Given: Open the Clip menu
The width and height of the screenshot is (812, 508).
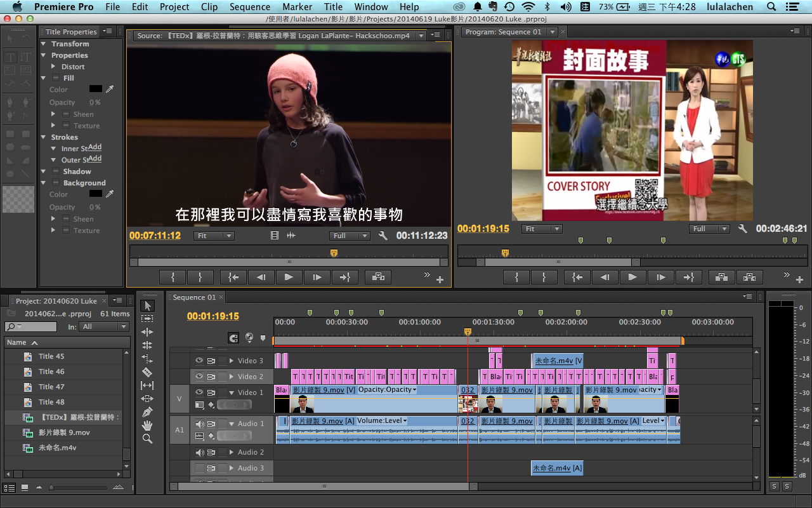Looking at the screenshot, I should (x=209, y=7).
